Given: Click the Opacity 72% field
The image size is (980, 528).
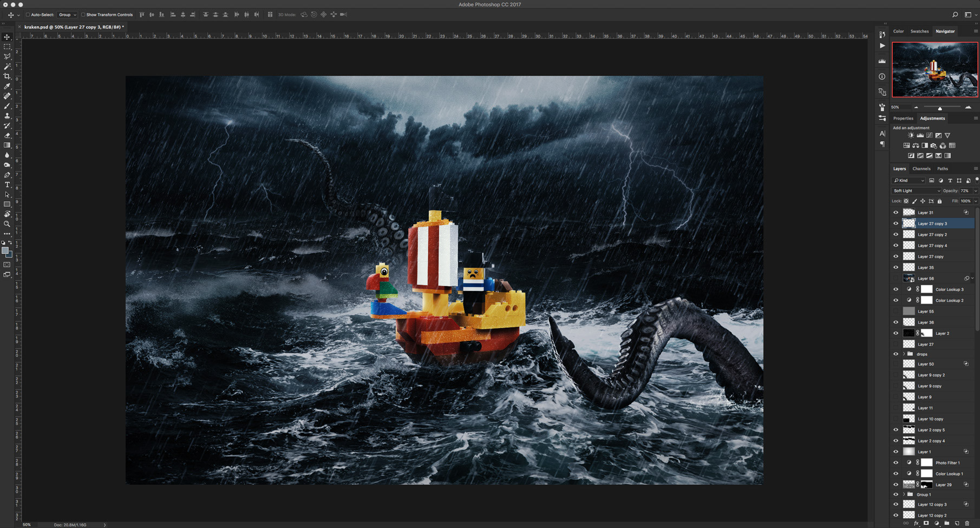Looking at the screenshot, I should click(x=965, y=191).
